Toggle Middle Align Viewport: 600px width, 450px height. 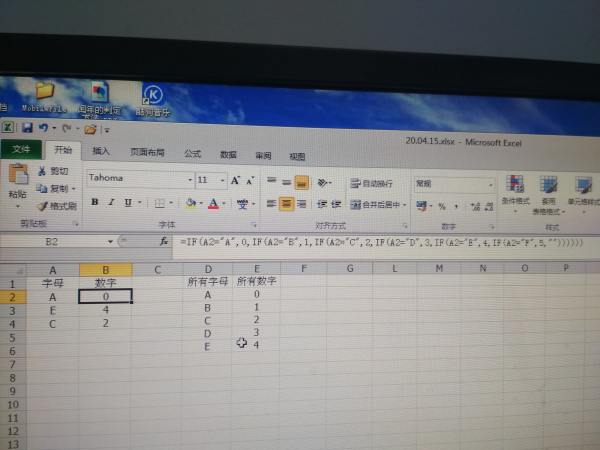(286, 182)
